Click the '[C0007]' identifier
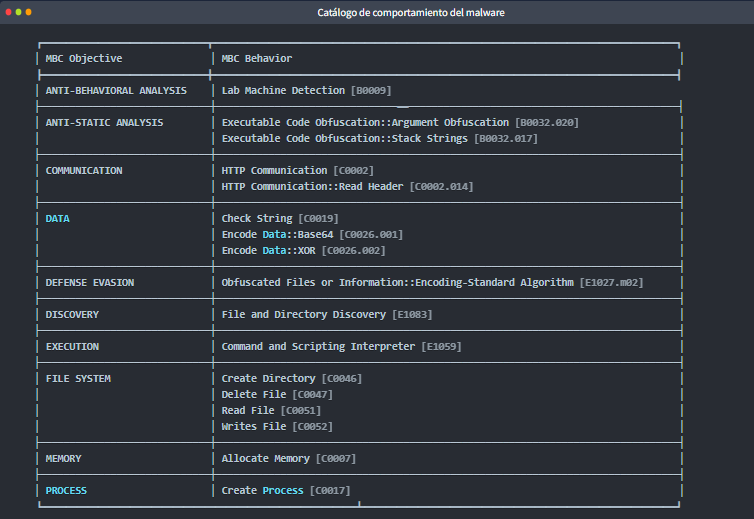 pyautogui.click(x=336, y=459)
